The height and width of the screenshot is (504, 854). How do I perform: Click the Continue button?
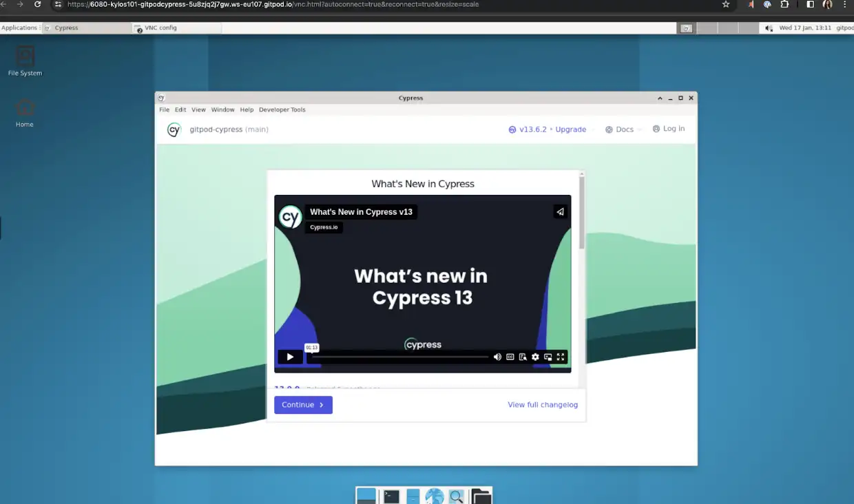[x=303, y=405]
